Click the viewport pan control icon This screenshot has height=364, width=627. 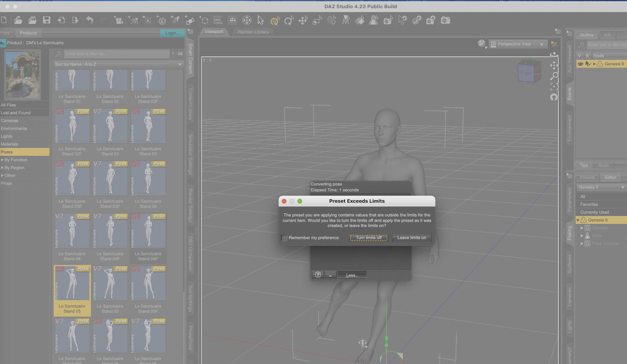click(x=554, y=65)
